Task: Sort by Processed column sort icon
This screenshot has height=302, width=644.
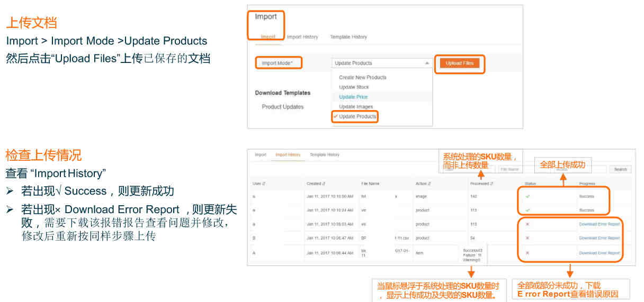Action: tap(492, 184)
